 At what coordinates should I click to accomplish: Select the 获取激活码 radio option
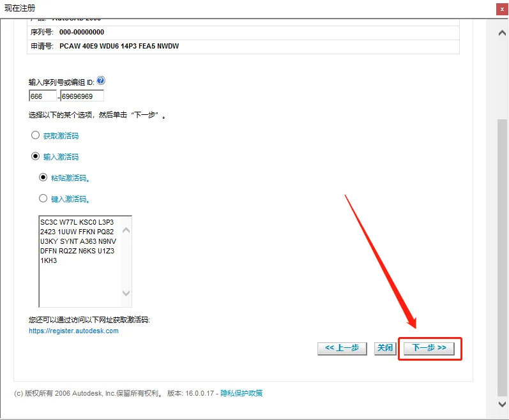pyautogui.click(x=35, y=135)
